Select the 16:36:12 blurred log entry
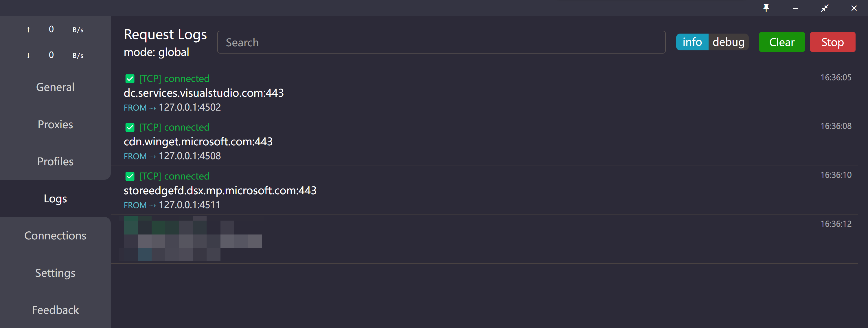Screen dimensions: 868x328 pos(484,239)
